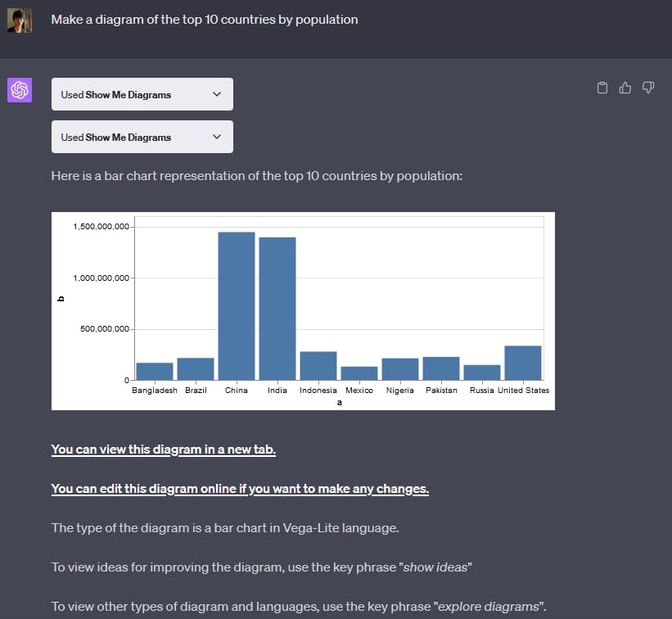
Task: Open the edit this diagram online link
Action: (240, 489)
